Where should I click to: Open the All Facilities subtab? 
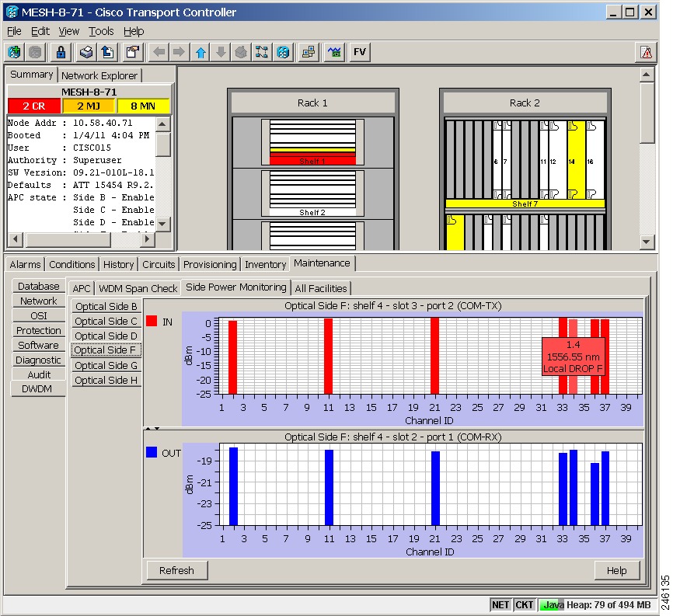321,288
